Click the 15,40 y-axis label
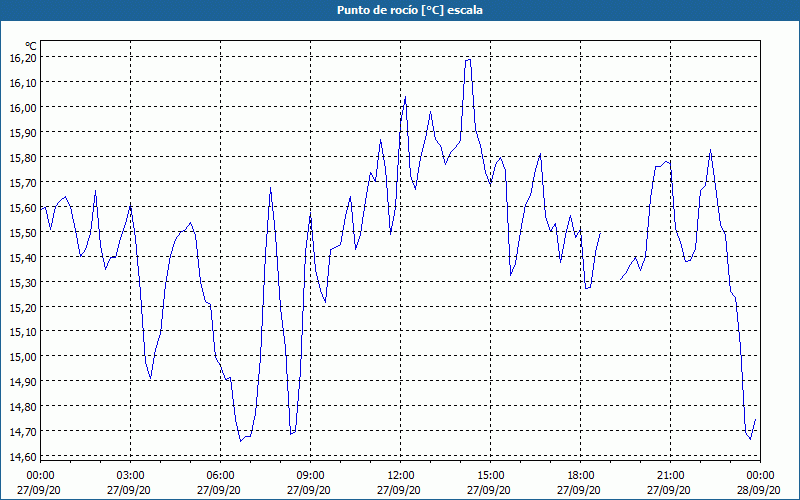 point(23,258)
